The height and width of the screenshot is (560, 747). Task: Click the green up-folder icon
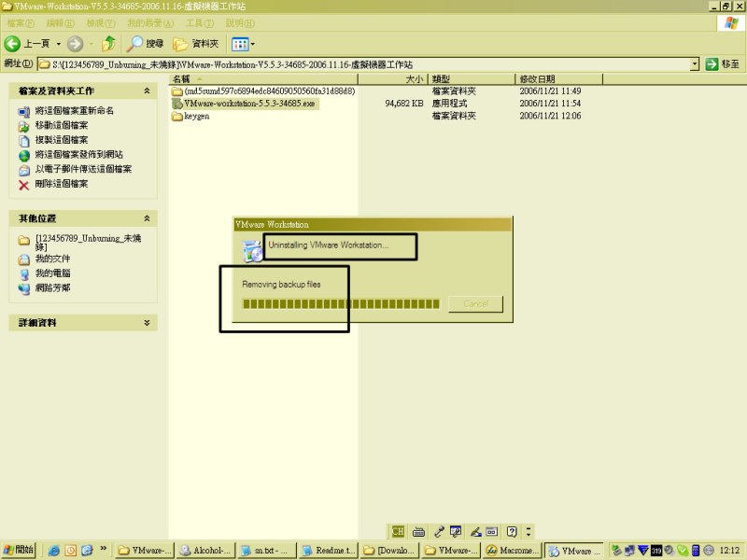click(108, 44)
